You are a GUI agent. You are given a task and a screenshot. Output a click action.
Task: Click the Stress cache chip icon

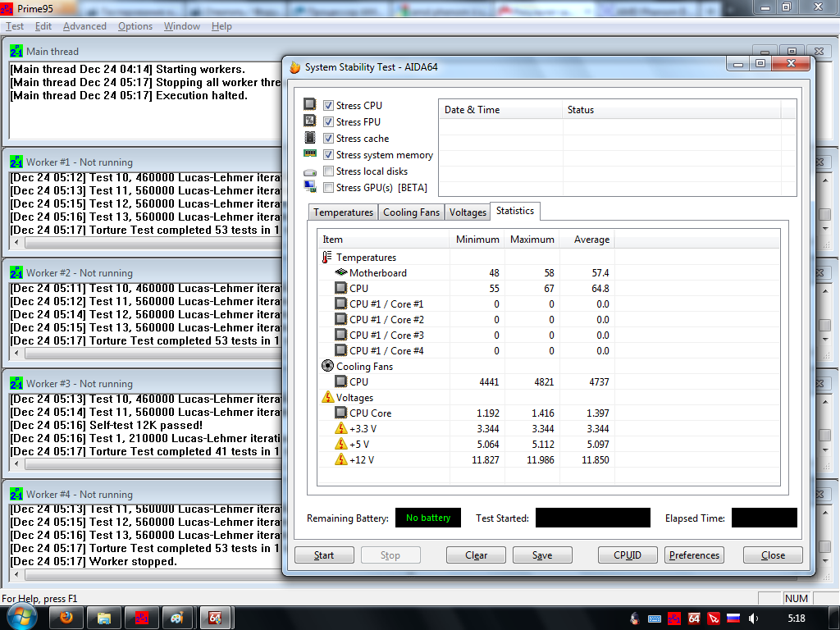tap(309, 137)
